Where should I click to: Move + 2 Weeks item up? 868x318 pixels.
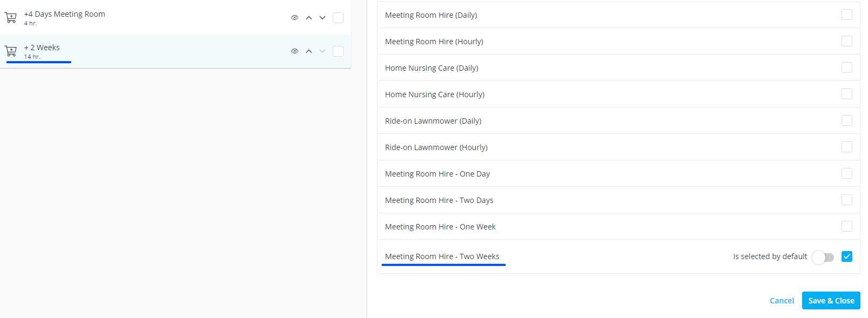click(x=309, y=51)
